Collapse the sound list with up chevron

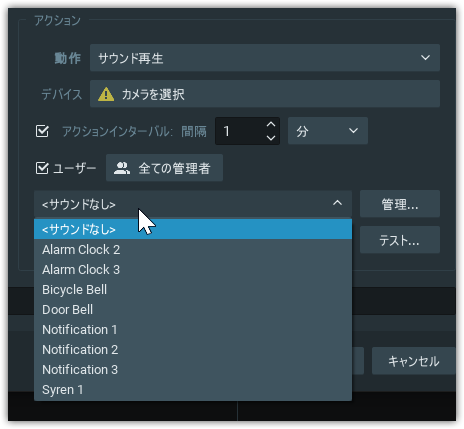click(337, 203)
